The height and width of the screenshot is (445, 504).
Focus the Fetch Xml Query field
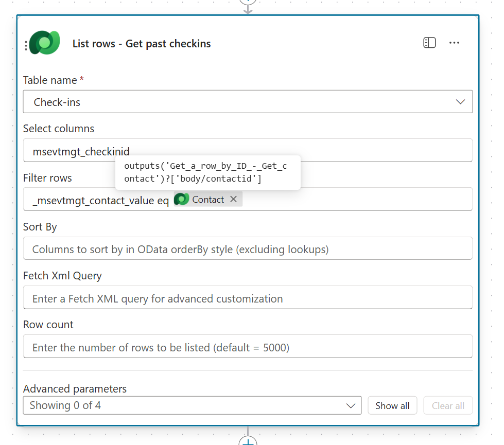click(x=248, y=298)
